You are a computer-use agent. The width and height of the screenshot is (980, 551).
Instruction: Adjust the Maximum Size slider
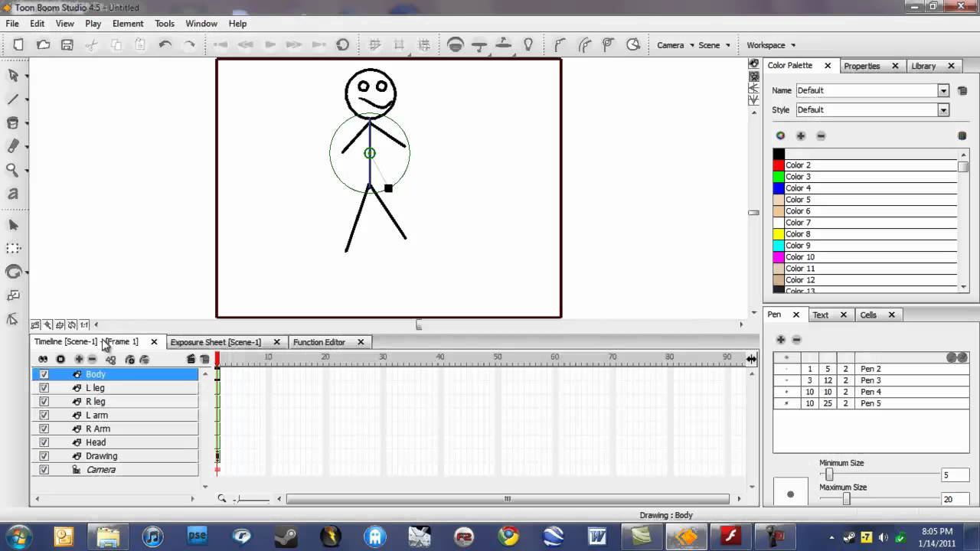pyautogui.click(x=846, y=499)
